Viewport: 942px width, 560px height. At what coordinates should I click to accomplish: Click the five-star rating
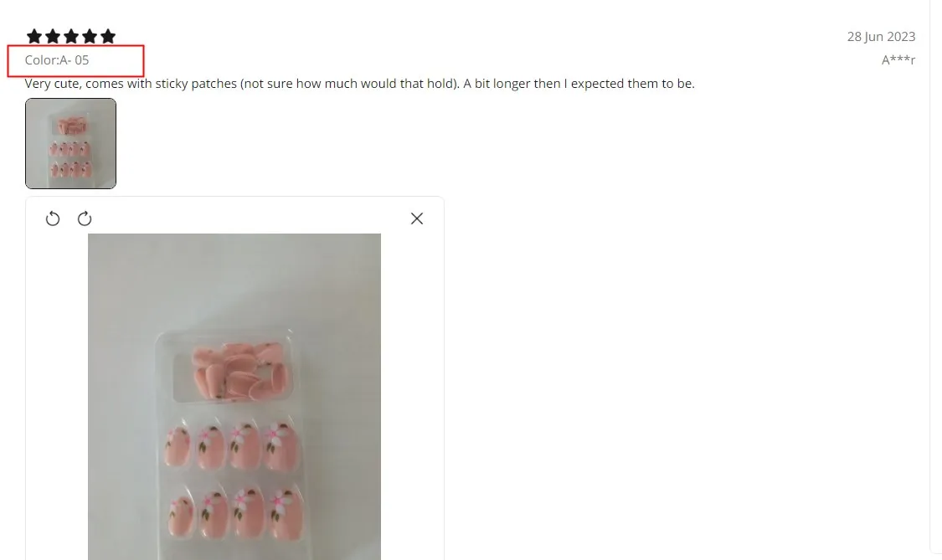pyautogui.click(x=71, y=37)
